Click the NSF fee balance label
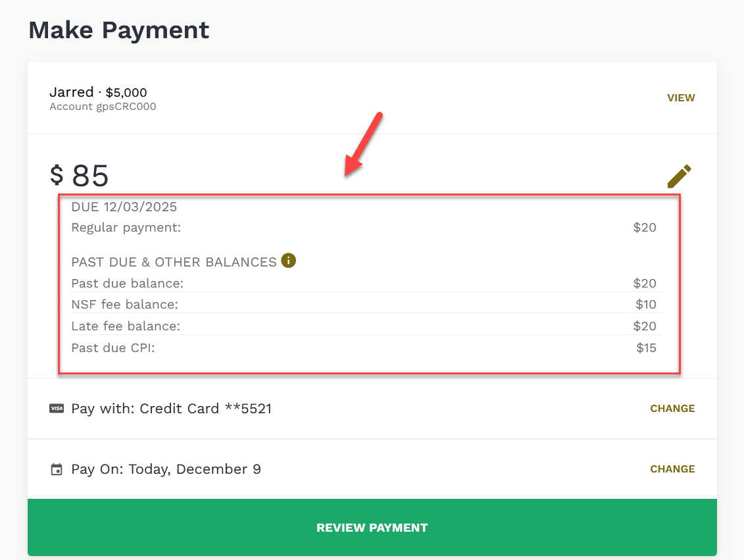This screenshot has width=744, height=560. pos(124,305)
